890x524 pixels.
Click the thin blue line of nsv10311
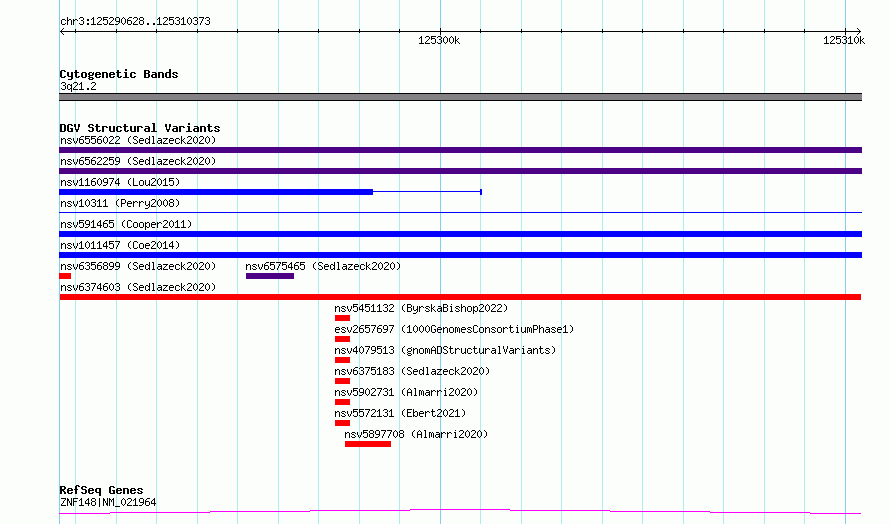[460, 212]
